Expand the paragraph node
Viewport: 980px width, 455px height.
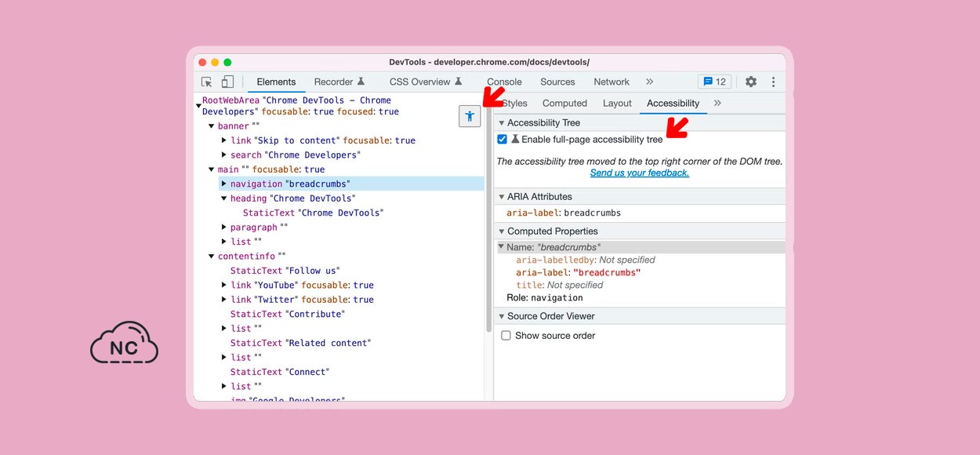[223, 227]
